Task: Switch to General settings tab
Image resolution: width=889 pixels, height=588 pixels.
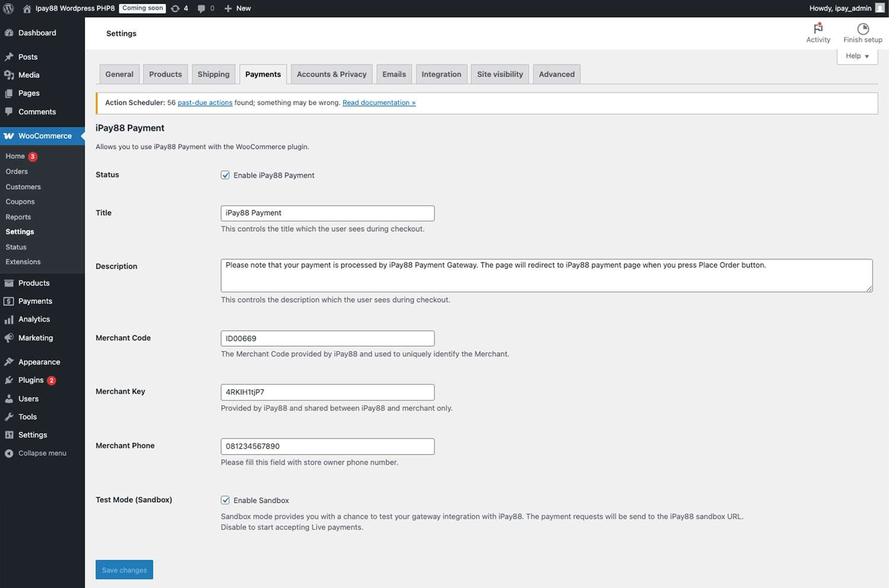Action: 119,74
